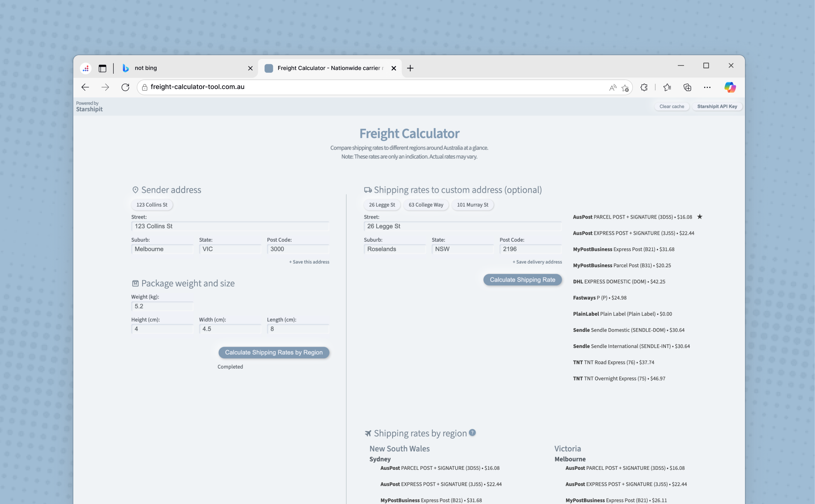This screenshot has height=504, width=815.
Task: Go back to the previous page
Action: click(x=85, y=87)
